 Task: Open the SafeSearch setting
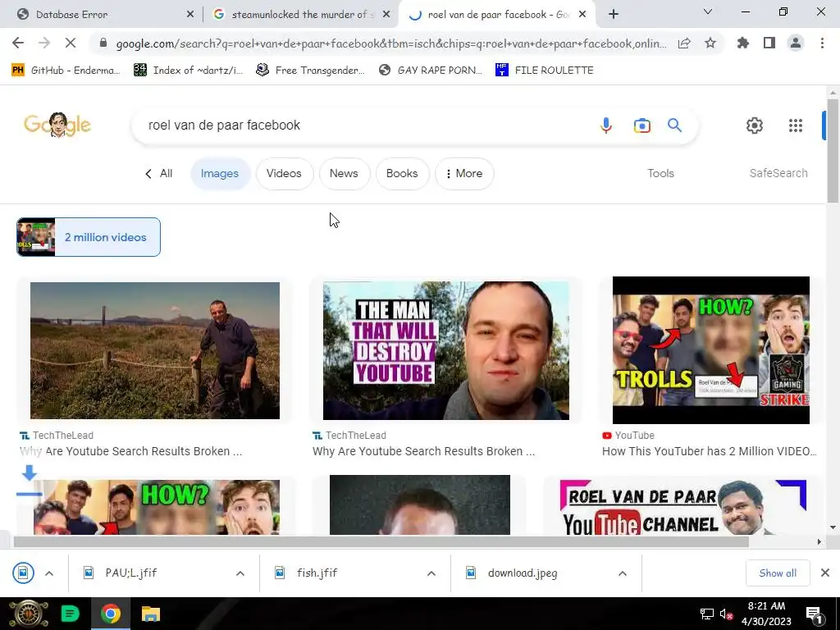pyautogui.click(x=778, y=174)
